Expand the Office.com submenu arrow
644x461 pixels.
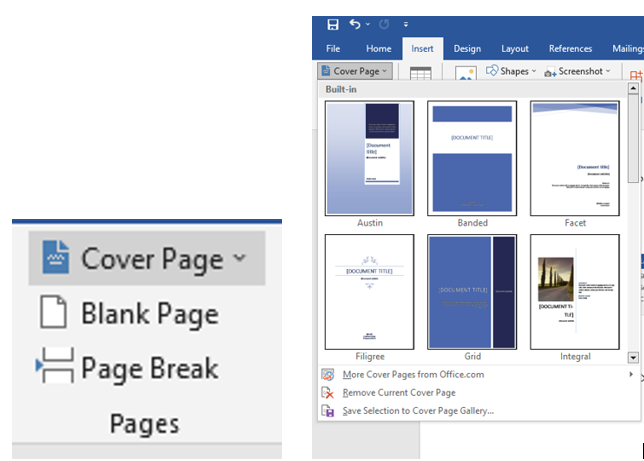click(631, 374)
